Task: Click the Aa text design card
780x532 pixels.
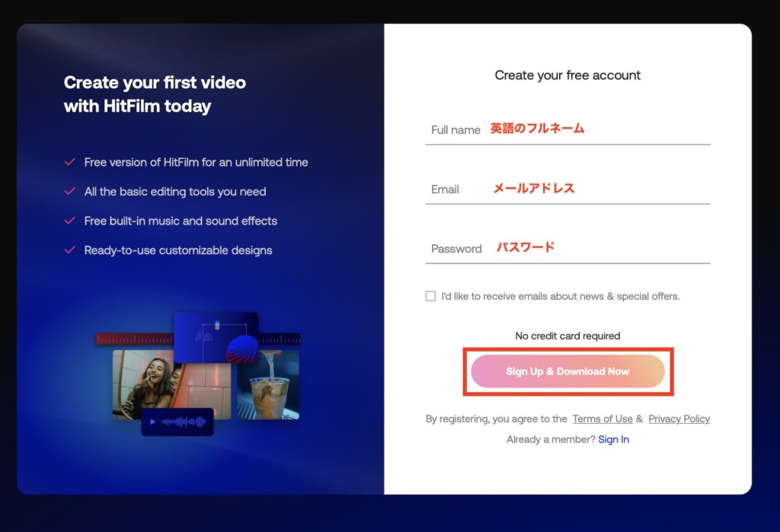Action: (x=216, y=337)
